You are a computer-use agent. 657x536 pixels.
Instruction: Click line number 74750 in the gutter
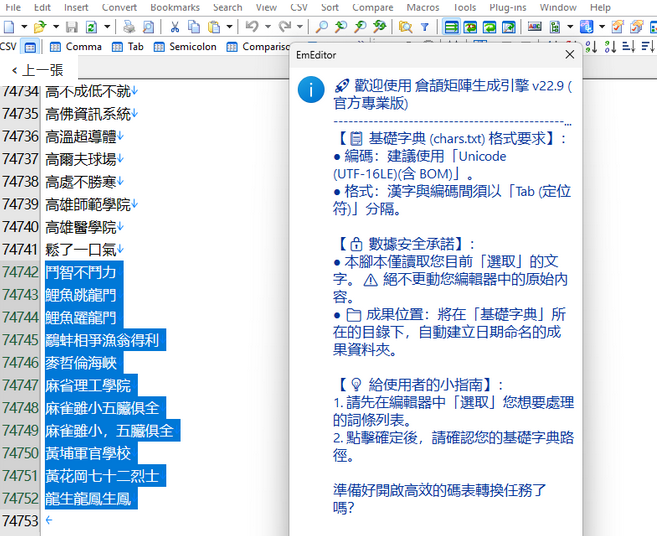point(21,453)
